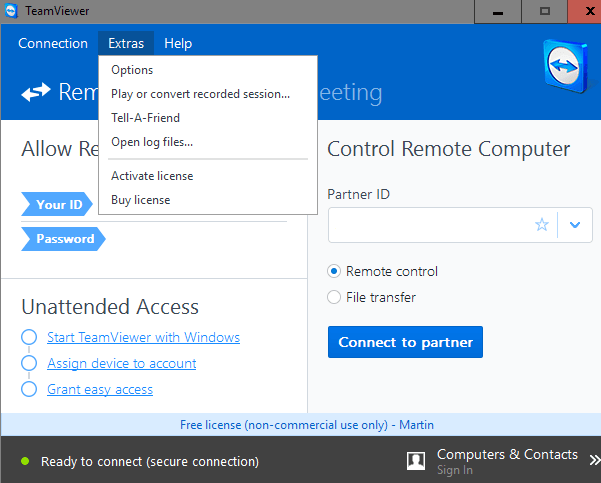This screenshot has width=601, height=483.
Task: Click circle beside Start TeamViewer with Windows
Action: pyautogui.click(x=29, y=337)
